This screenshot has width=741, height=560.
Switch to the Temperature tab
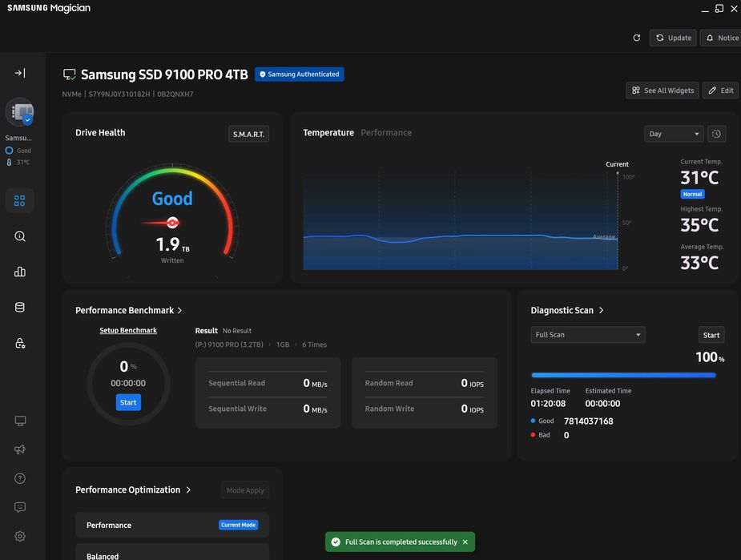pos(328,133)
